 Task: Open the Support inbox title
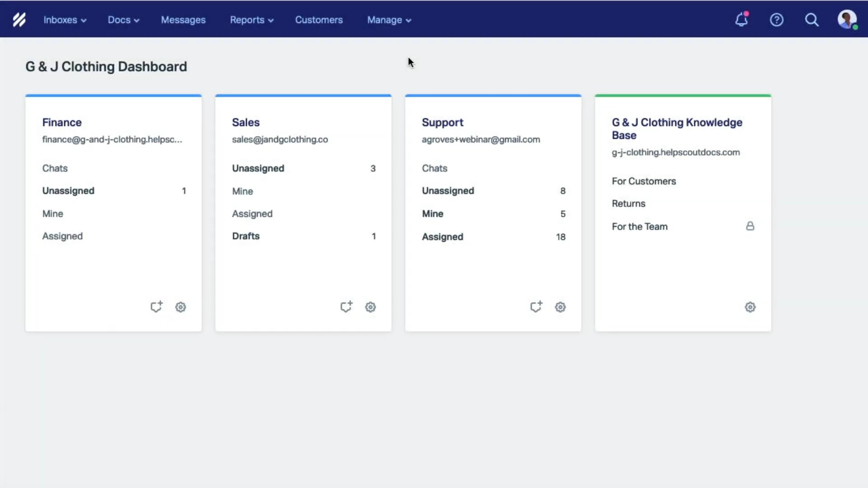[443, 122]
